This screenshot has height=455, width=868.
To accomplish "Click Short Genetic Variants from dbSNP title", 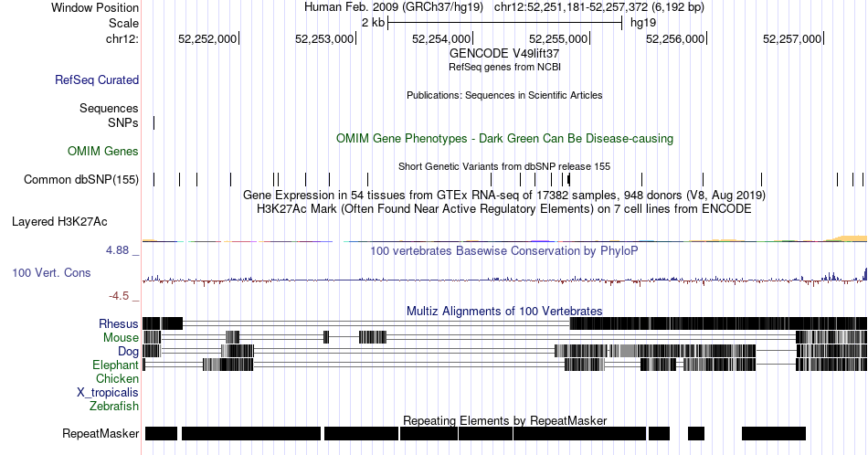I will tap(504, 166).
